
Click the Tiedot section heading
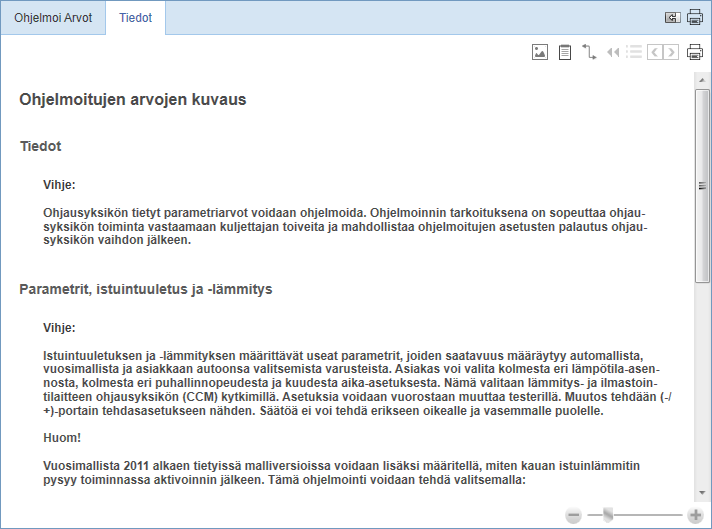pyautogui.click(x=40, y=146)
